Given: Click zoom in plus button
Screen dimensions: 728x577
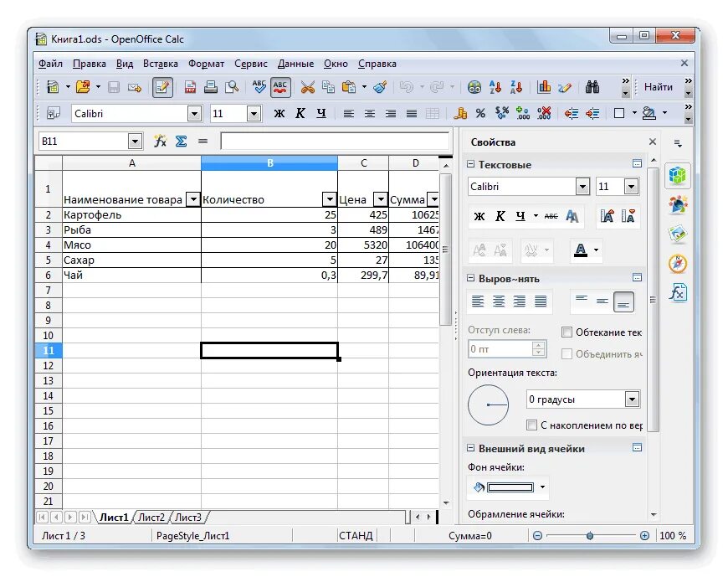Looking at the screenshot, I should point(644,536).
